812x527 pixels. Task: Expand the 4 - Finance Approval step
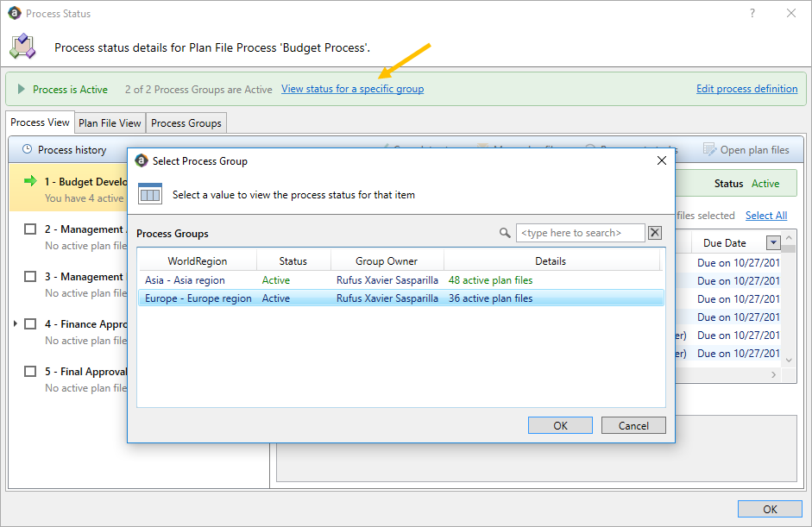(16, 324)
